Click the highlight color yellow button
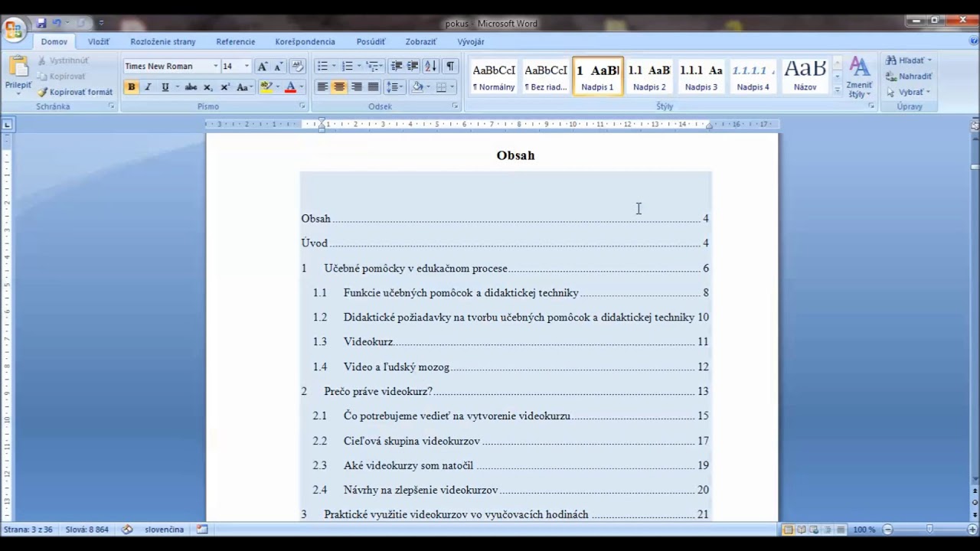This screenshot has height=551, width=980. (x=266, y=87)
